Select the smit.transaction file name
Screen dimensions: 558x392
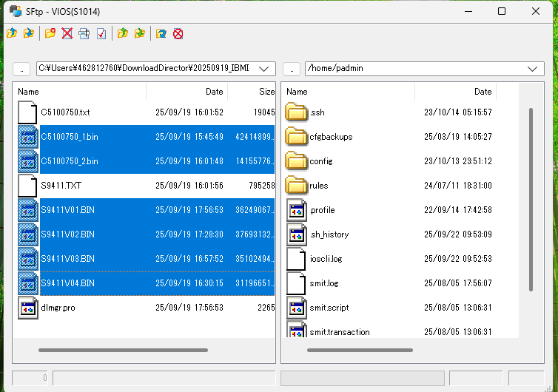(x=340, y=332)
